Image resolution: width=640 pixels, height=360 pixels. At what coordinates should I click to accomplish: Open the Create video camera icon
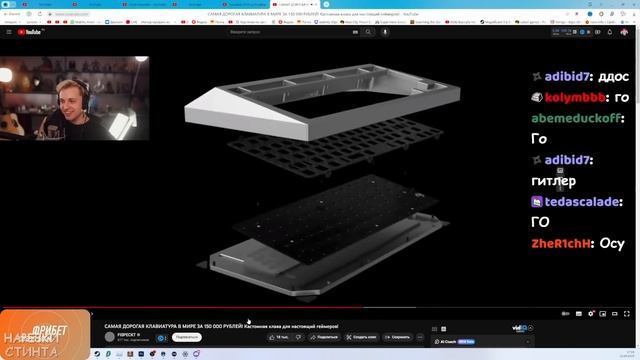(598, 32)
